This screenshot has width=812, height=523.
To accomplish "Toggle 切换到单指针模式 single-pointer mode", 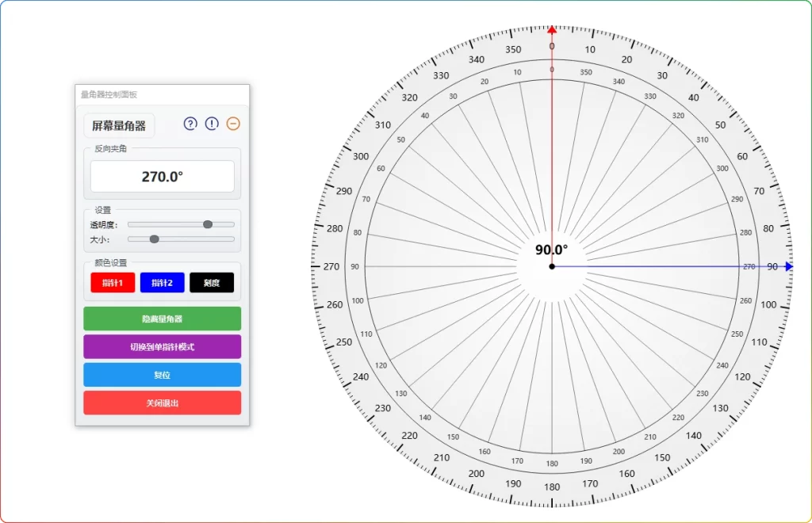I will coord(162,346).
